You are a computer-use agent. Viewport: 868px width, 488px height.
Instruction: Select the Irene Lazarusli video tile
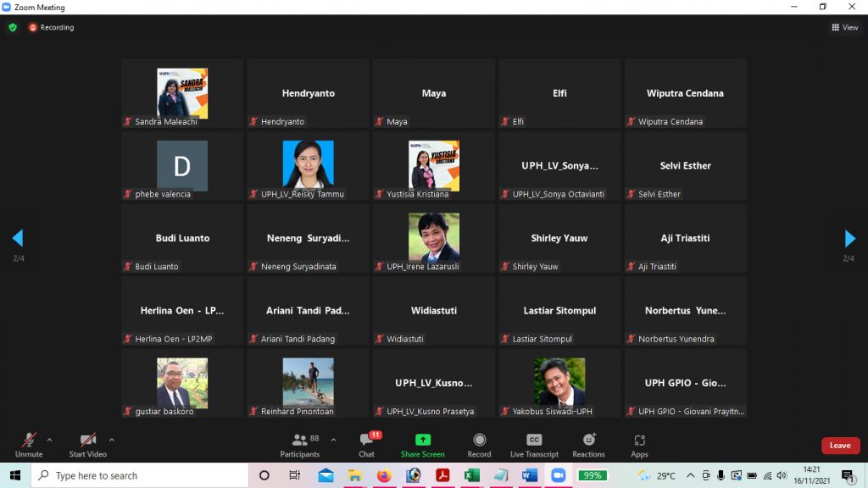(433, 238)
